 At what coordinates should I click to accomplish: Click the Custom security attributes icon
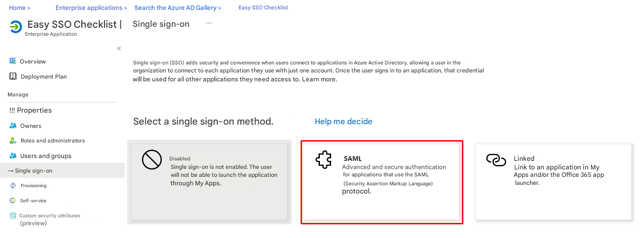point(13,216)
